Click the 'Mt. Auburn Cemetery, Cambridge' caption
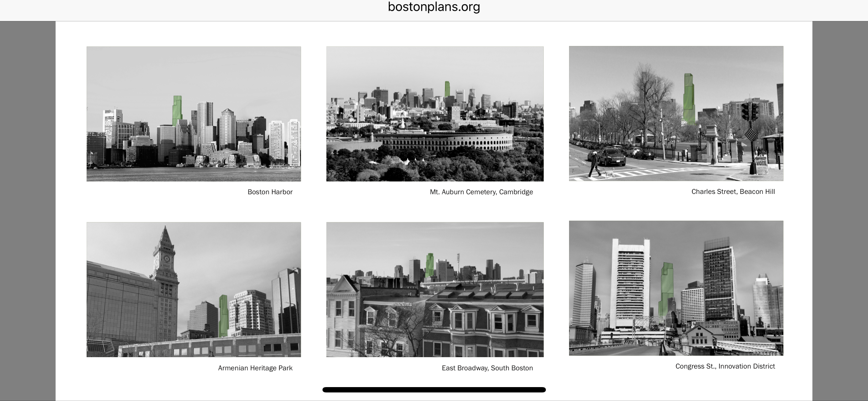 pos(481,192)
